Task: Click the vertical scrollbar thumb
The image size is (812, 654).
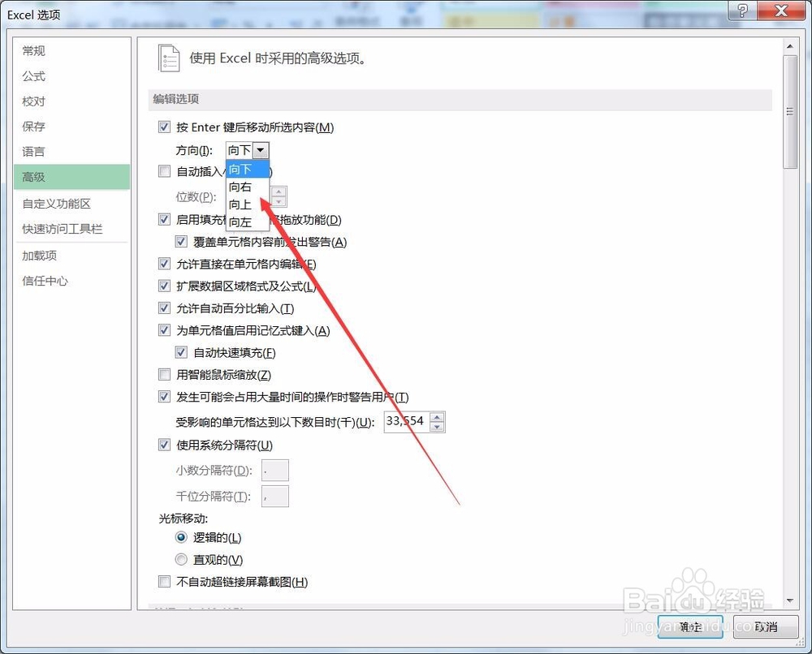Action: 790,112
